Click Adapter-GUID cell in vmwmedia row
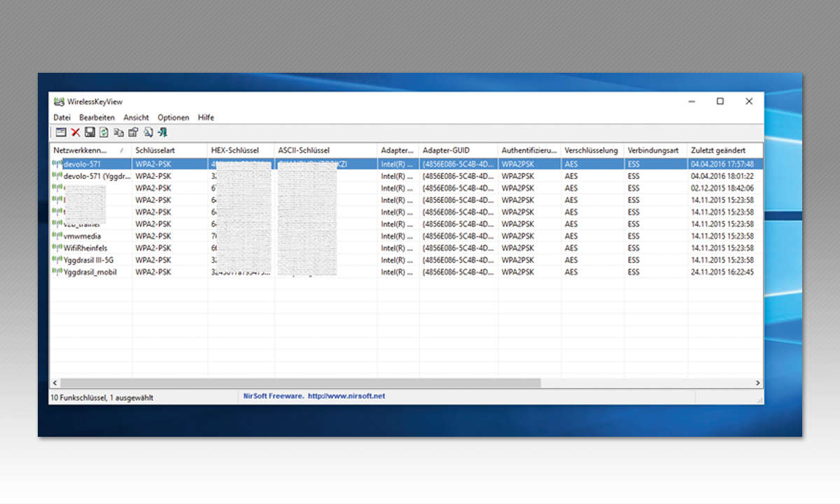840x504 pixels. pos(458,236)
